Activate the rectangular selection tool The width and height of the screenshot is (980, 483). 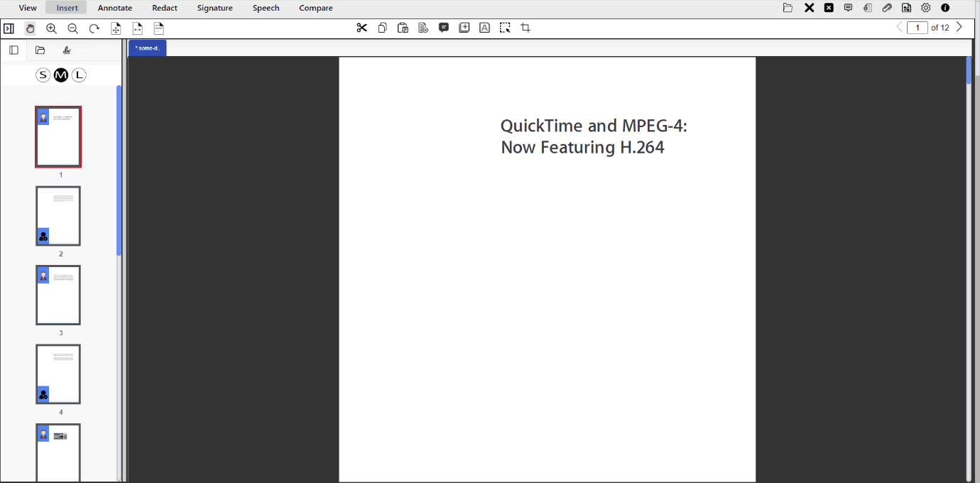click(505, 27)
